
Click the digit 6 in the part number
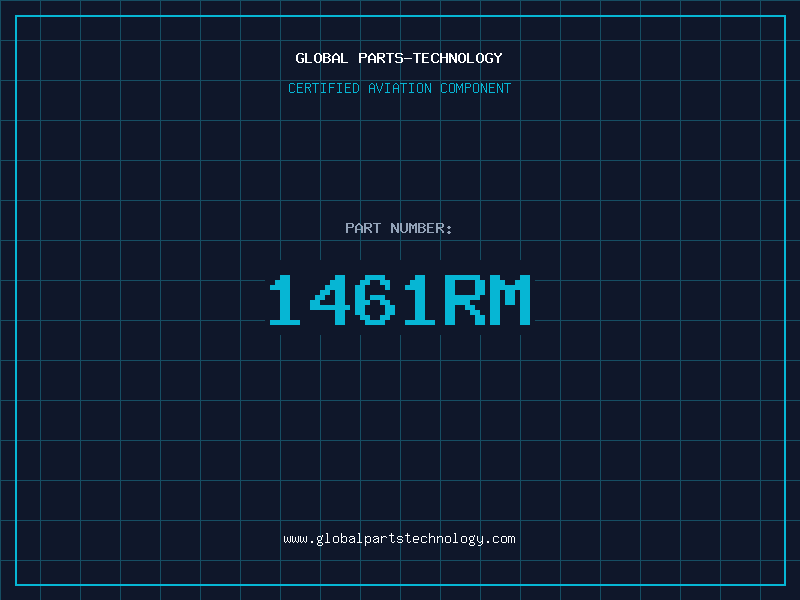(x=375, y=300)
